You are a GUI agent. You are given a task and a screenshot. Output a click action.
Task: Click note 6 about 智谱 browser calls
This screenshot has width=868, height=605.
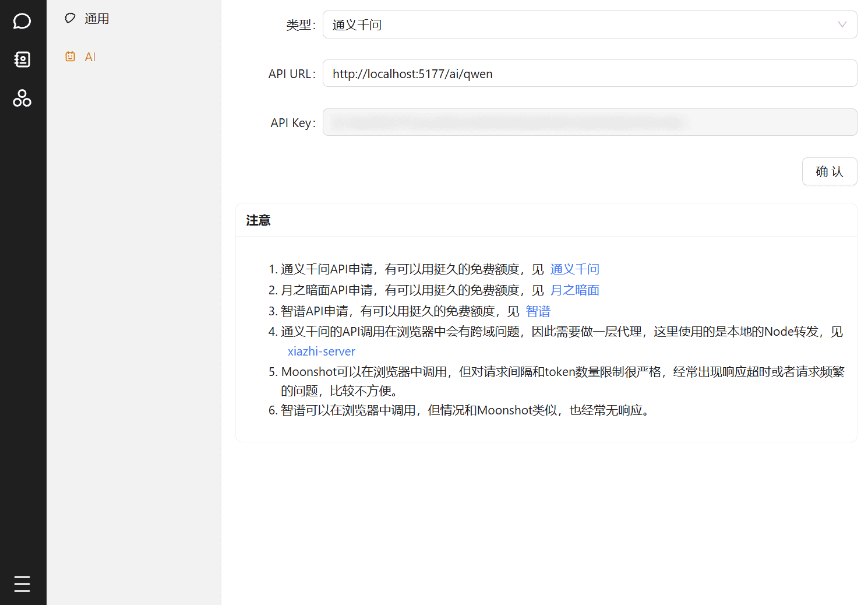(465, 410)
